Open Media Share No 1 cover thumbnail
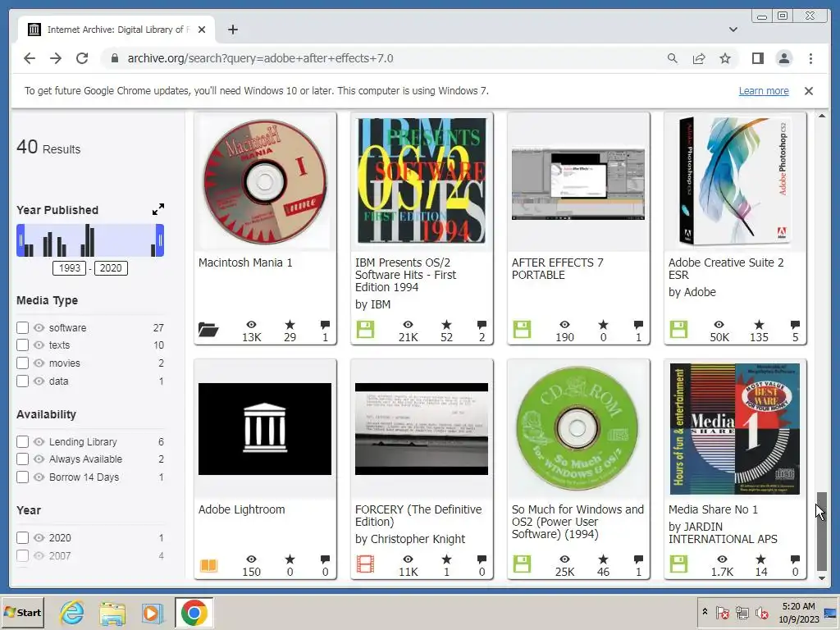 click(x=734, y=428)
